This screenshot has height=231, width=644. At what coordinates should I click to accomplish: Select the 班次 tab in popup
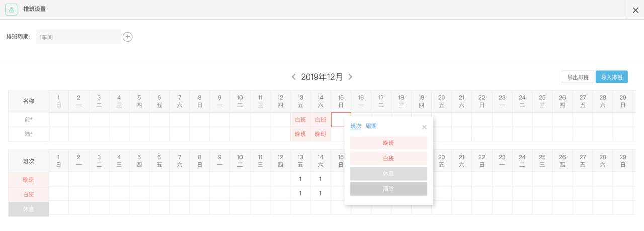click(356, 126)
